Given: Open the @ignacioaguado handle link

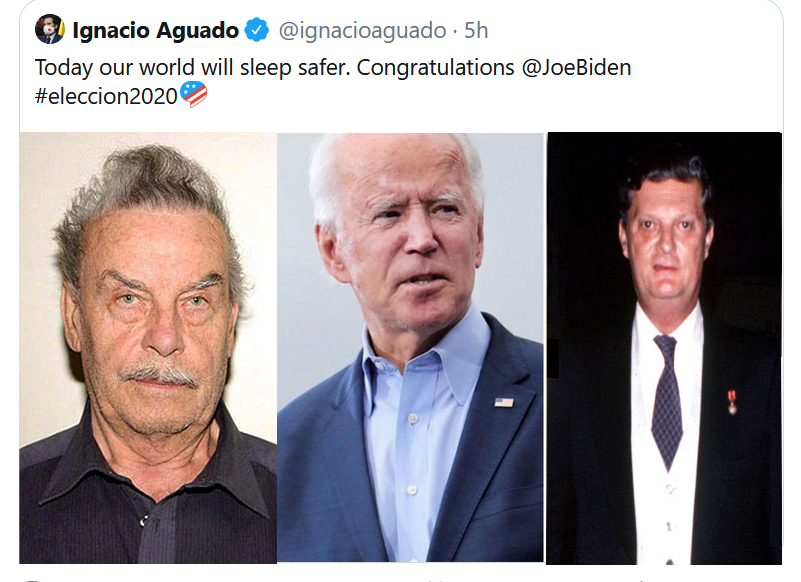Looking at the screenshot, I should 362,31.
